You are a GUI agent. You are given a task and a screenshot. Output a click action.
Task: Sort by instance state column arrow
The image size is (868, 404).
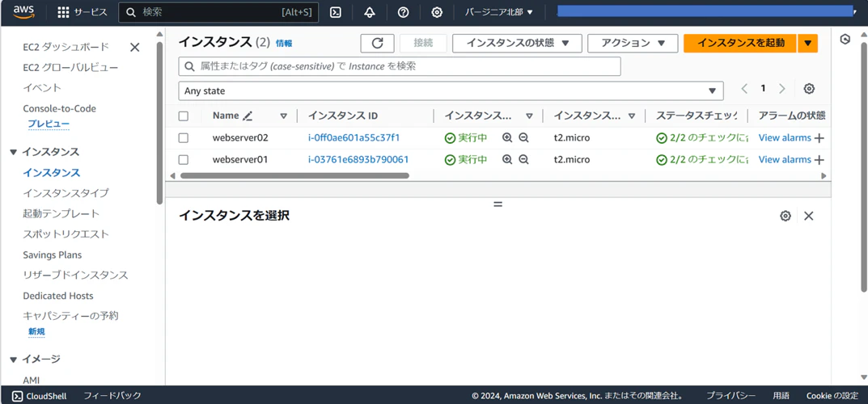529,116
